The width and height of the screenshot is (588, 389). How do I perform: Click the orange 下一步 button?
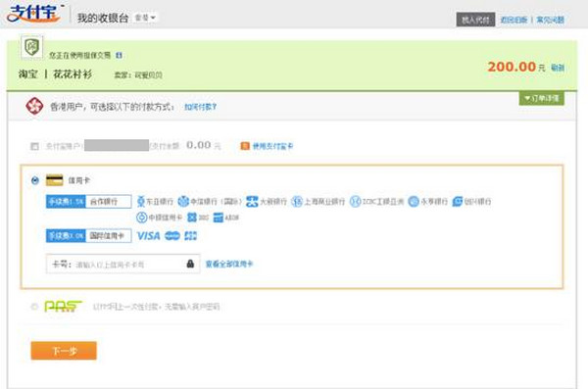[64, 351]
